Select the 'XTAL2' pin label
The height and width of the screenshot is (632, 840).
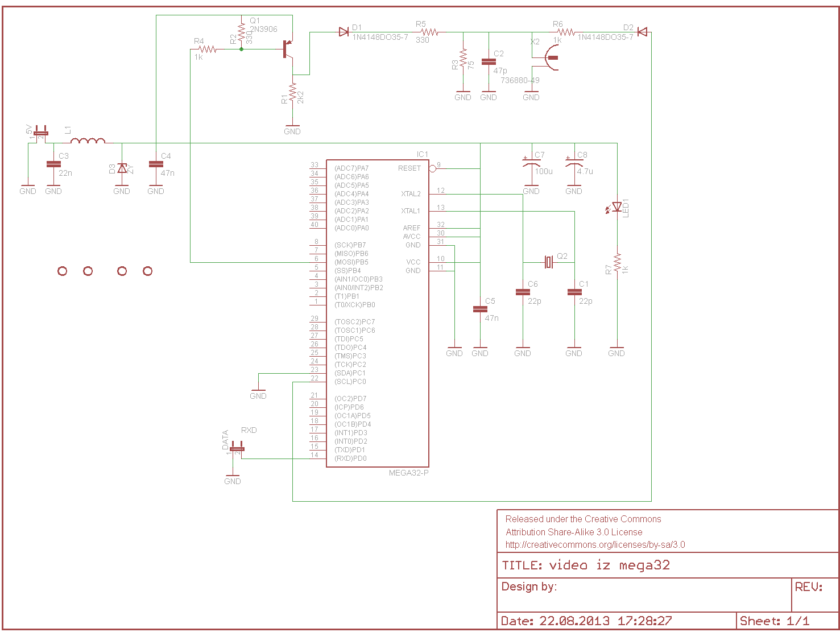(x=411, y=194)
